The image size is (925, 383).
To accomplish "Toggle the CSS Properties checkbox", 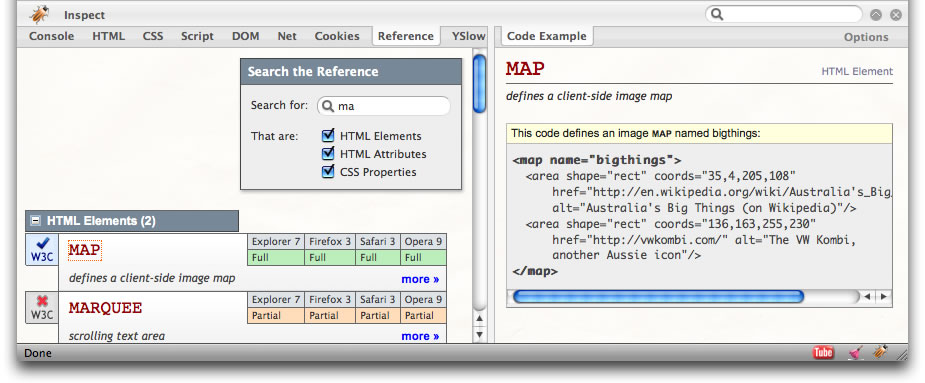I will pyautogui.click(x=328, y=172).
